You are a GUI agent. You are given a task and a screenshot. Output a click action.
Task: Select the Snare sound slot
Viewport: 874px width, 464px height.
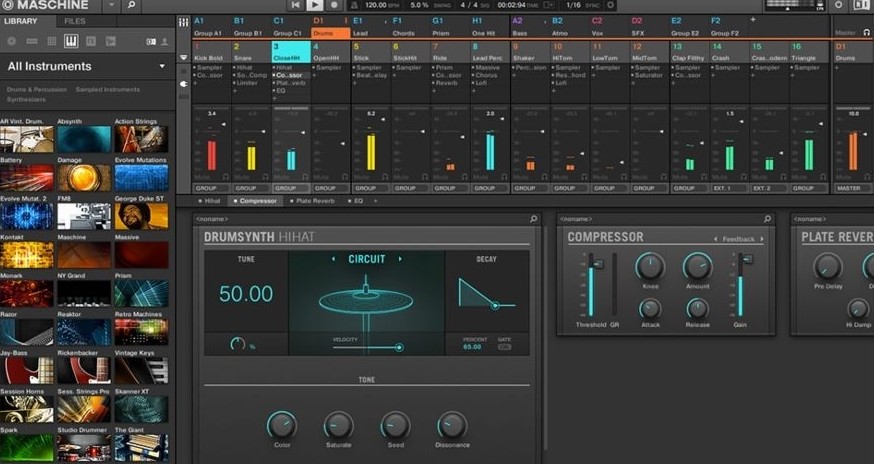click(251, 51)
